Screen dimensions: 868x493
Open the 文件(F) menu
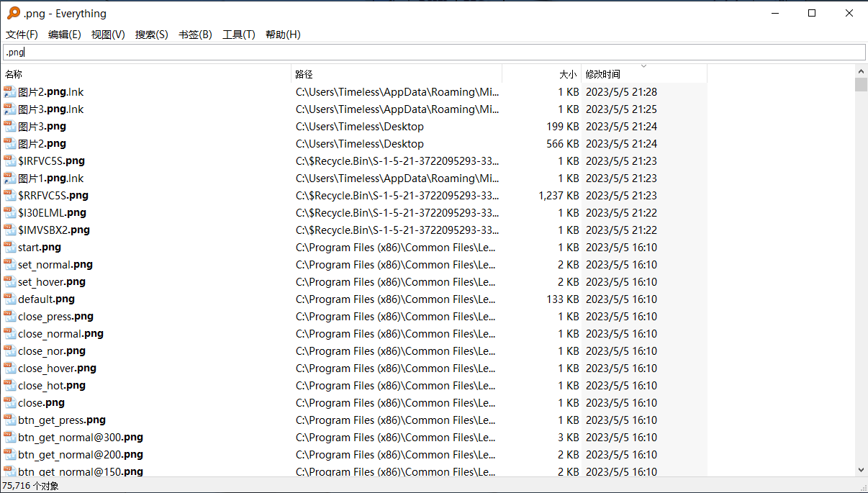click(22, 35)
